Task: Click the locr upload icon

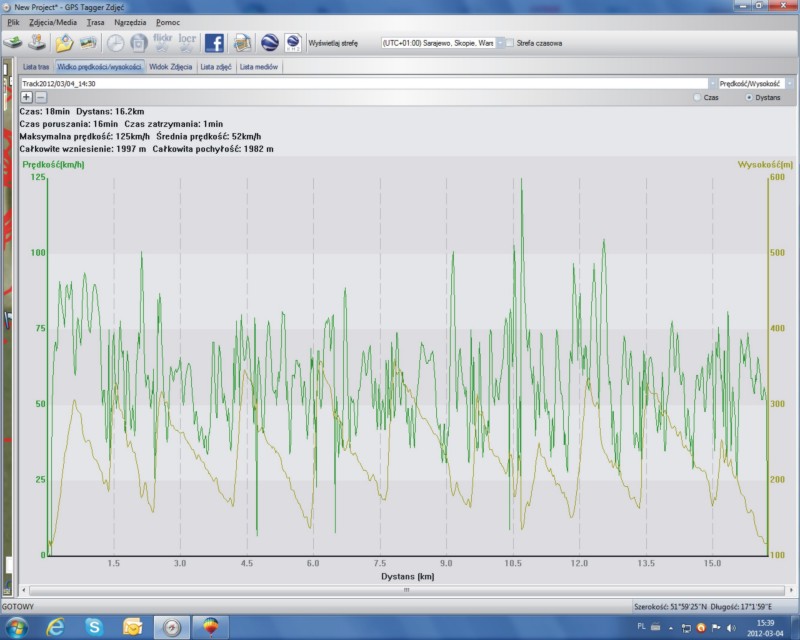Action: pos(187,43)
